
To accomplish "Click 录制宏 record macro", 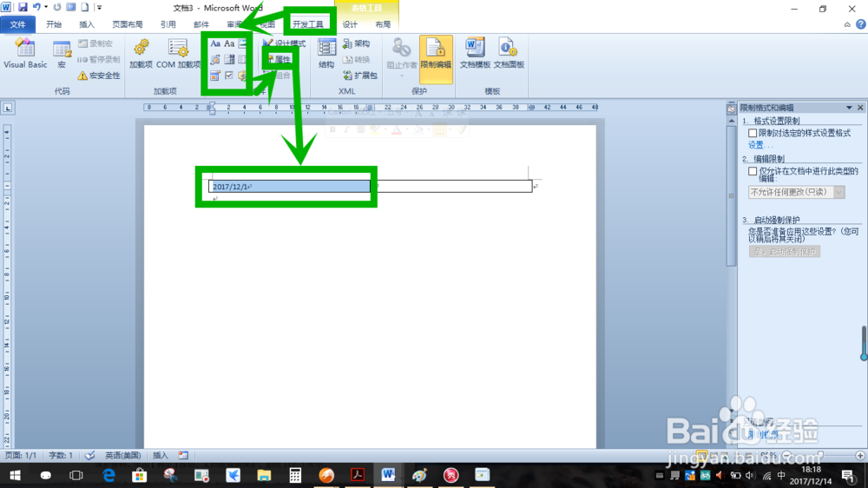I will (x=95, y=43).
